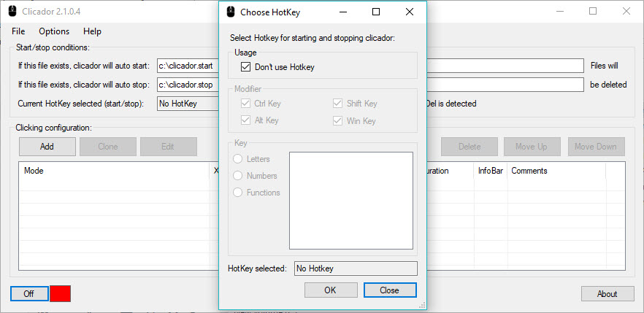
Task: Click the Close button in hotkey dialog
Action: point(390,290)
